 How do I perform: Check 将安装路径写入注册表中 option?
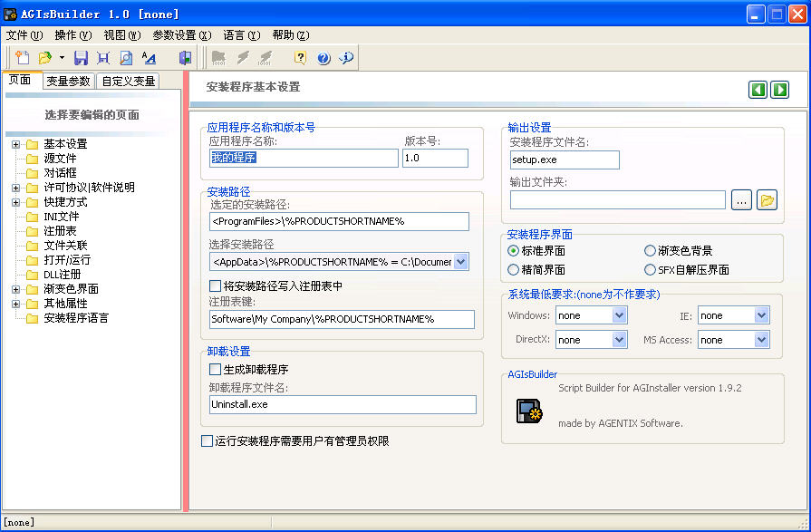(x=215, y=286)
